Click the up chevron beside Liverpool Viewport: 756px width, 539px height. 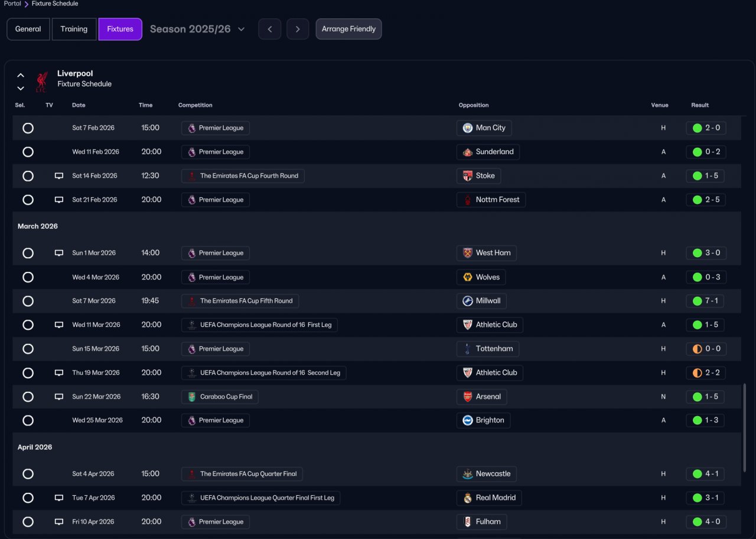[x=21, y=75]
